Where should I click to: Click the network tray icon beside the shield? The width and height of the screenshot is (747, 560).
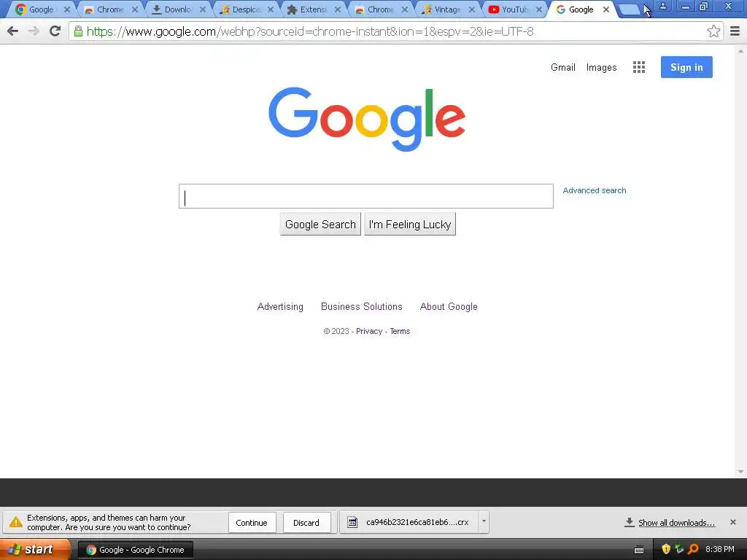click(679, 549)
